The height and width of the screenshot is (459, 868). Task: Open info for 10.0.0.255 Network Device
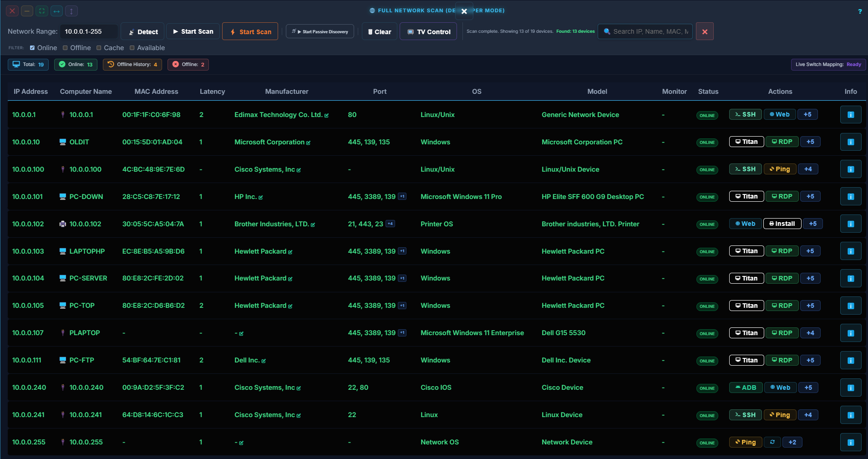[850, 442]
